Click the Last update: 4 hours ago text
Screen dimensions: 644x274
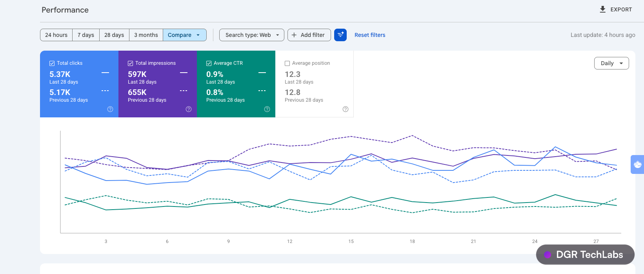[603, 35]
